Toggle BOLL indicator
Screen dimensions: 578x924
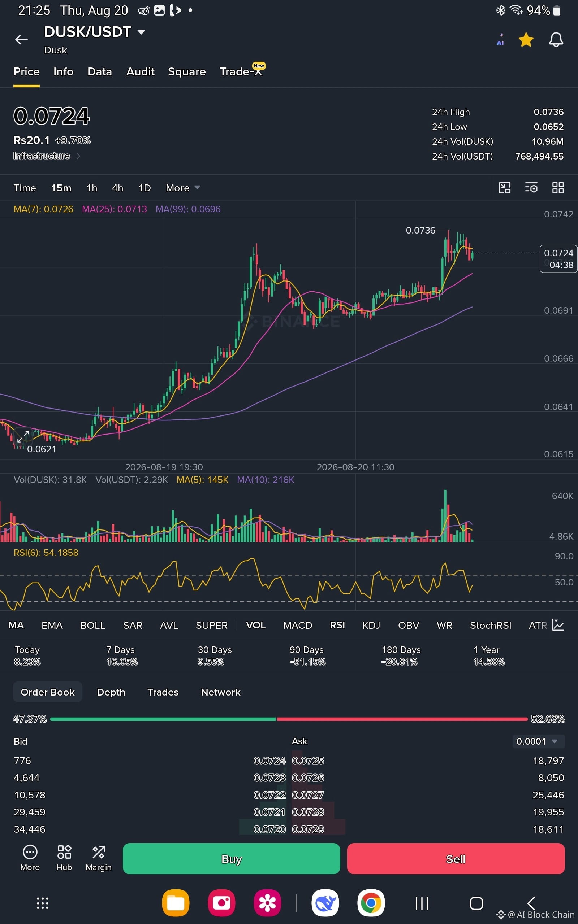point(92,625)
